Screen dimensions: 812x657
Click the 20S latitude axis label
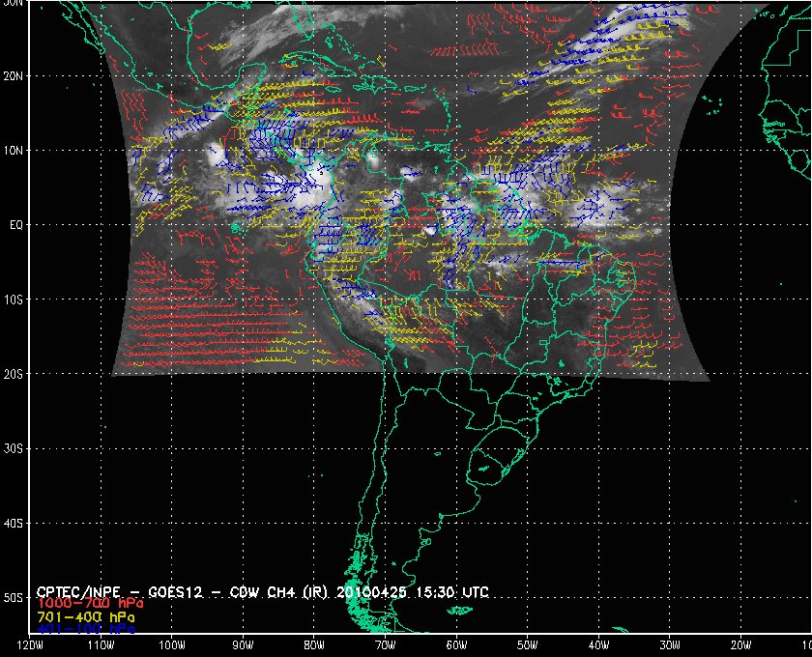pos(13,374)
